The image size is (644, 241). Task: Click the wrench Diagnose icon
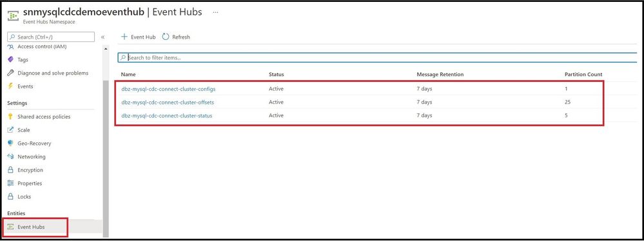[11, 73]
